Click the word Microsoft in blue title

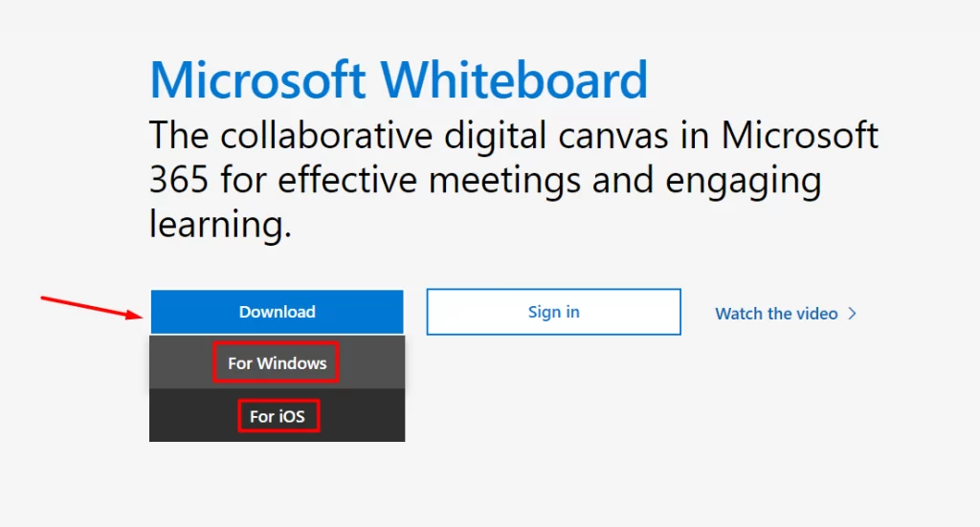coord(257,80)
